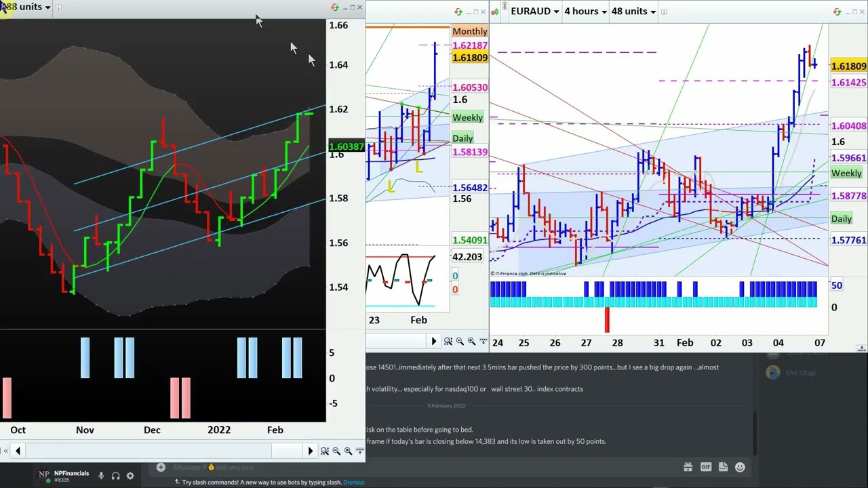
Task: Open the 4 hours timeframe dropdown
Action: coord(586,12)
